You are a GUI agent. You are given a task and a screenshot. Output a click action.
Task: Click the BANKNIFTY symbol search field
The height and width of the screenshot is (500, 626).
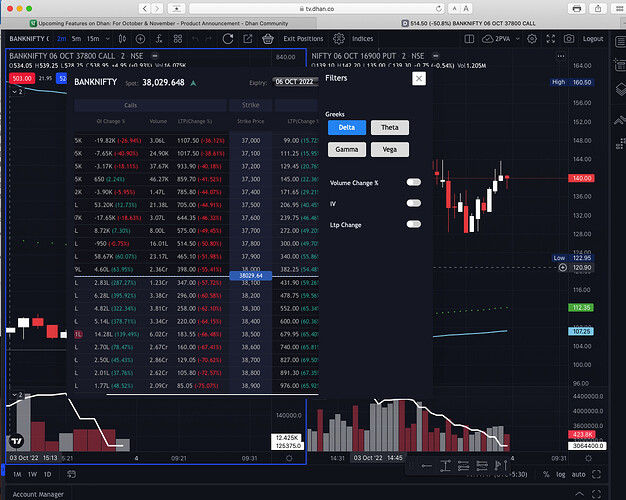click(x=29, y=39)
